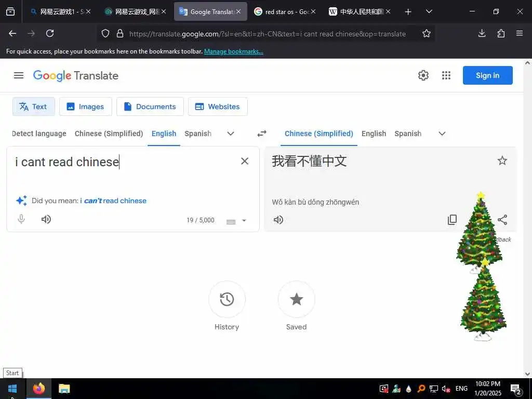Viewport: 532px width, 399px height.
Task: Click the Firefox taskbar icon
Action: 39,389
